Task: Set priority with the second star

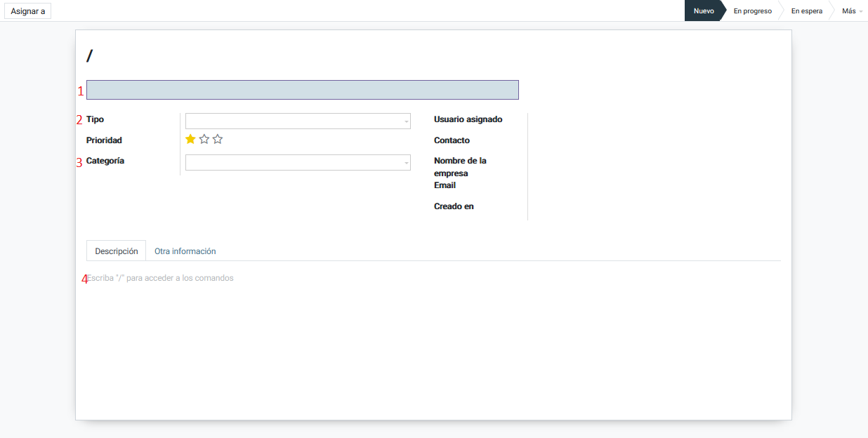Action: (x=204, y=140)
